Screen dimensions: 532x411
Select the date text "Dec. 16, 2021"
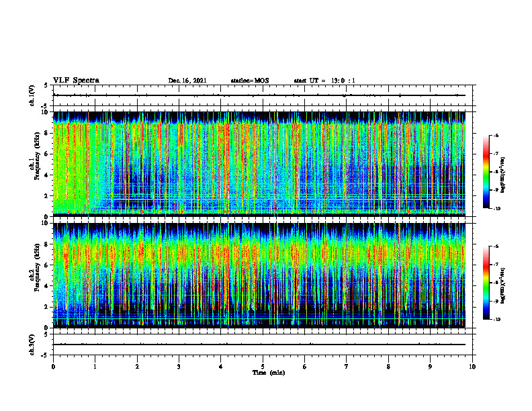(x=187, y=81)
